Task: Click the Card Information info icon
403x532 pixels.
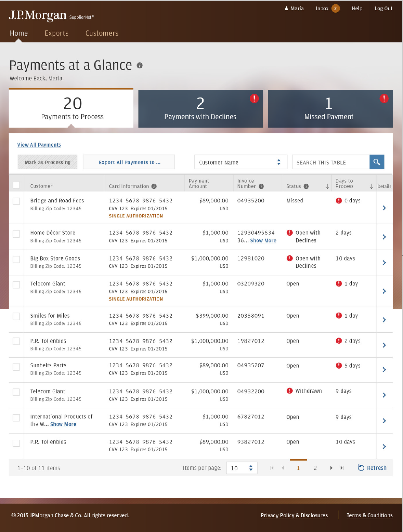Action: [x=154, y=186]
